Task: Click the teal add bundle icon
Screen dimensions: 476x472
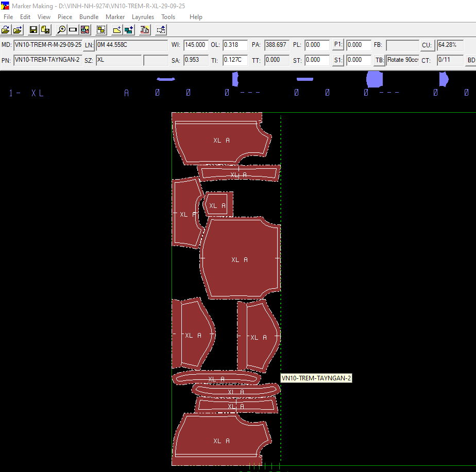Action: coord(129,30)
